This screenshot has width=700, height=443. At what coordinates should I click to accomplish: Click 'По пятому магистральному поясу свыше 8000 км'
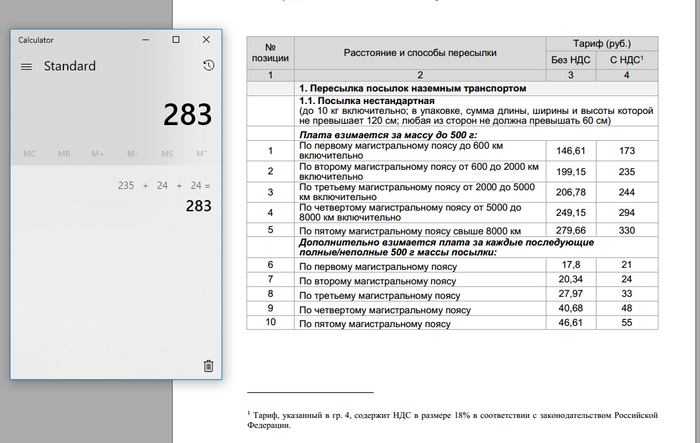(410, 231)
